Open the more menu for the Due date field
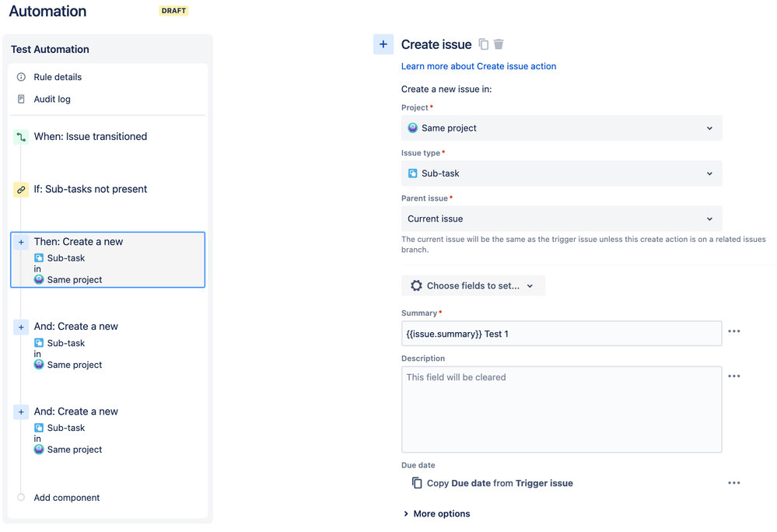This screenshot has width=777, height=532. click(x=734, y=482)
